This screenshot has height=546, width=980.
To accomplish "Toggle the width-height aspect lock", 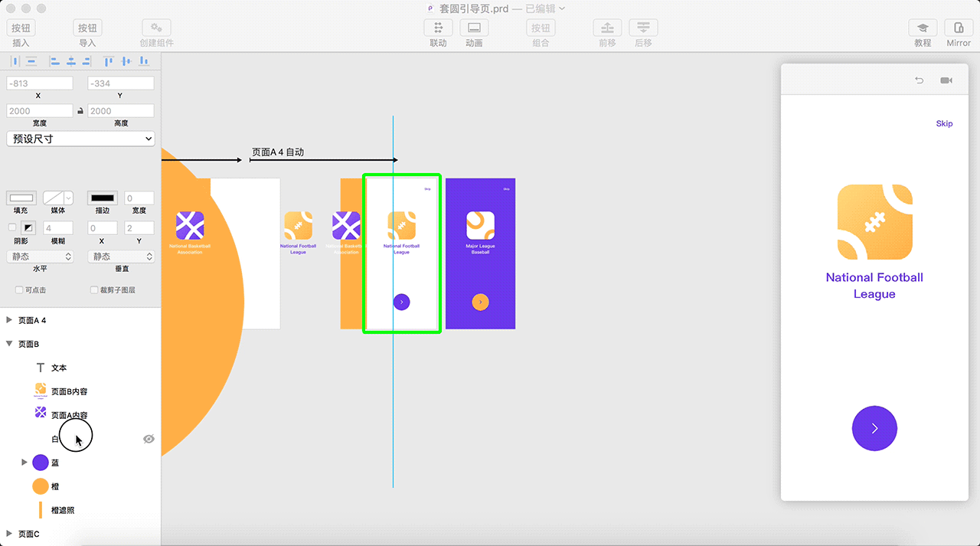I will [x=80, y=111].
